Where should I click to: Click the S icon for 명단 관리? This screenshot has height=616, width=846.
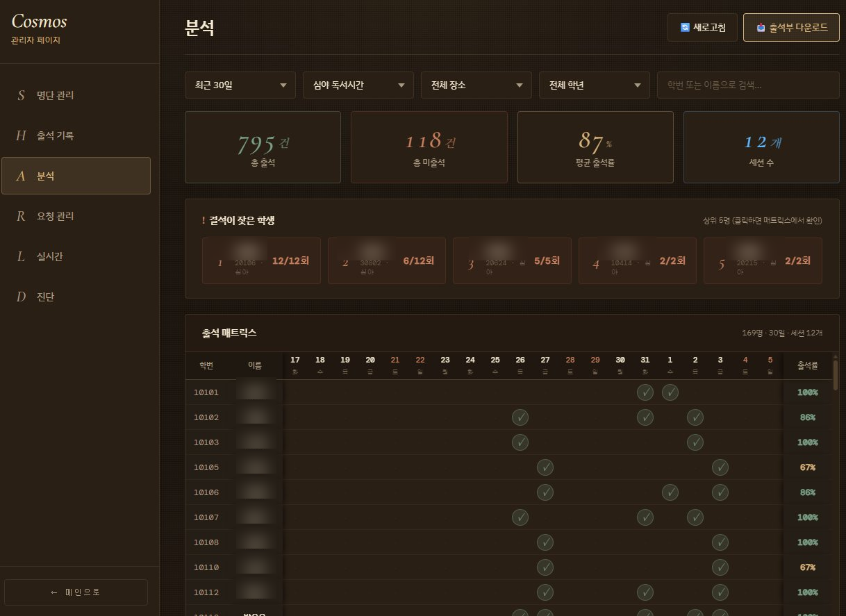22,95
